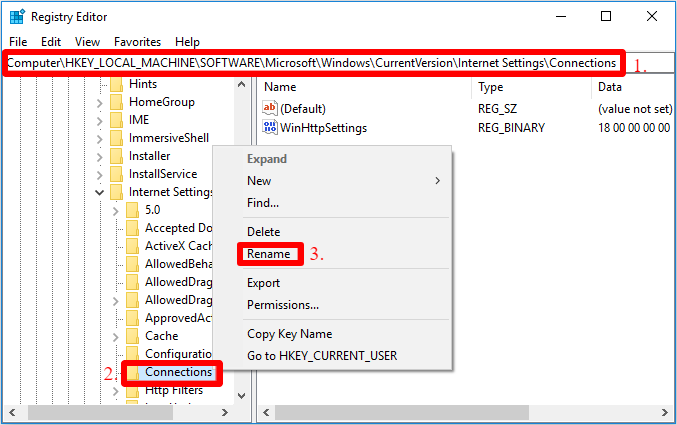Click values pane scroll right arrow
The width and height of the screenshot is (677, 425).
[x=665, y=412]
